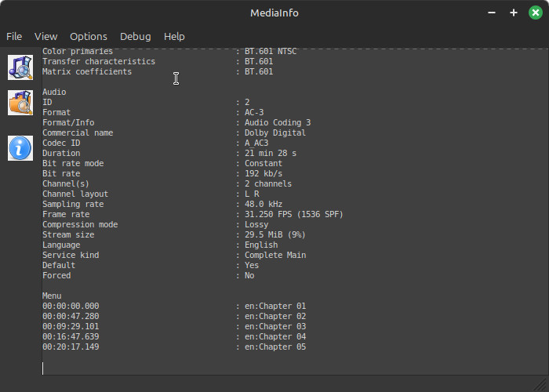
Task: Click the 'Commercial name' label
Action: coord(78,132)
